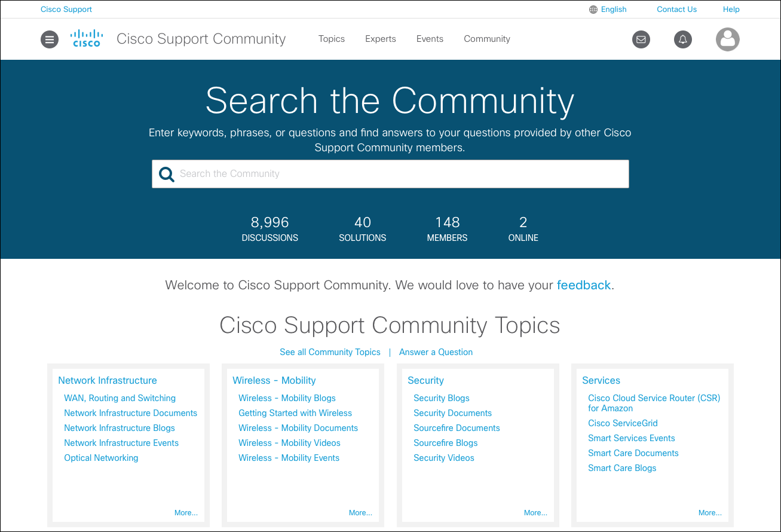781x532 pixels.
Task: Open the Services heading
Action: tap(601, 380)
